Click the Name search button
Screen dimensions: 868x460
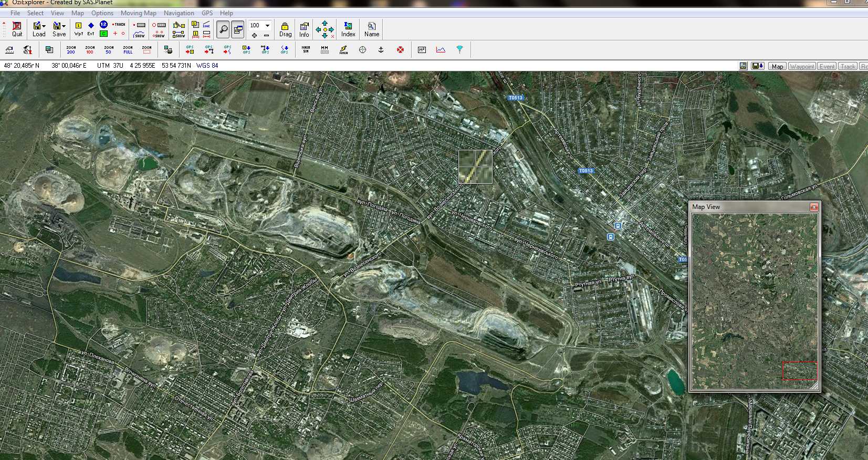(372, 29)
